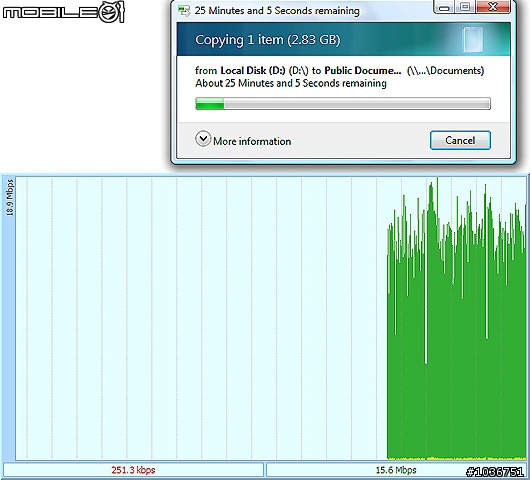Image resolution: width=530 pixels, height=480 pixels.
Task: Click the copy dialog title bar icon
Action: pyautogui.click(x=184, y=11)
